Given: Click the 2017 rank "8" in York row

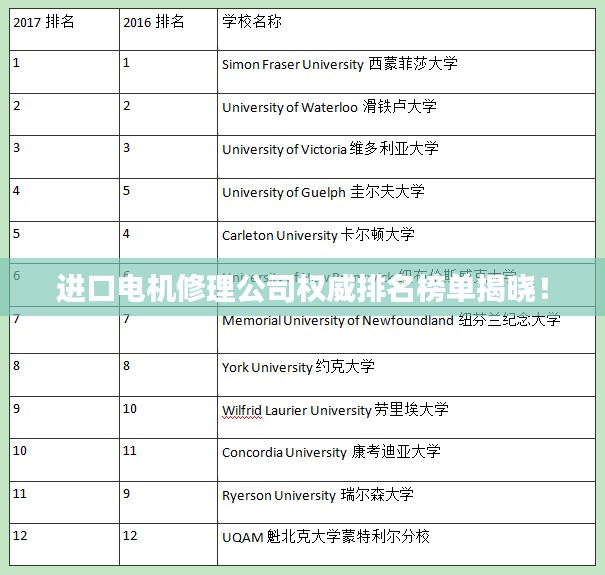Looking at the screenshot, I should pos(17,365).
